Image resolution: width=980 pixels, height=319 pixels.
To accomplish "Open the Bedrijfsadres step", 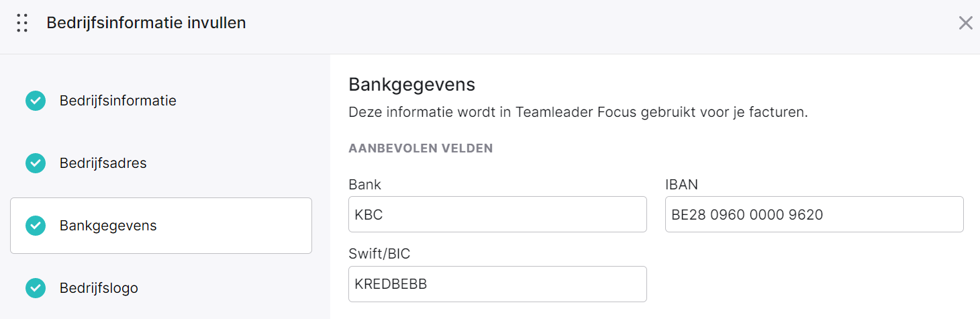I will pos(161,163).
